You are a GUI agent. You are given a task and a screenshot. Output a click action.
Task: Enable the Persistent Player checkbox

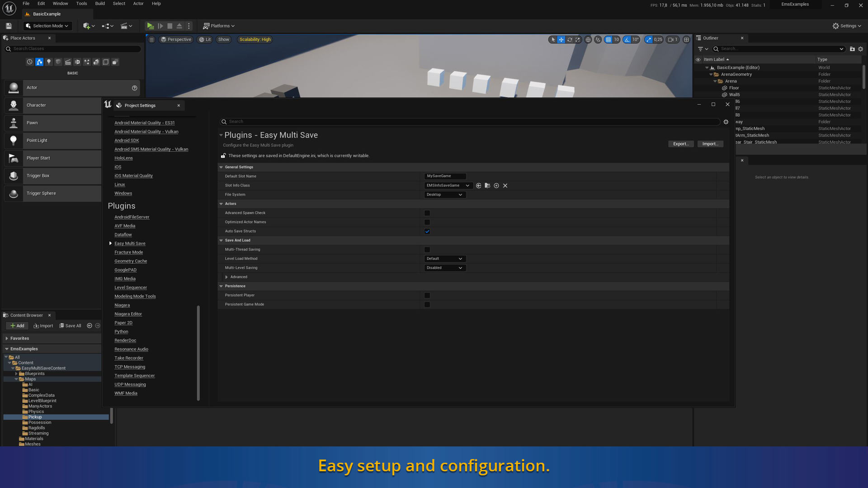(x=427, y=296)
